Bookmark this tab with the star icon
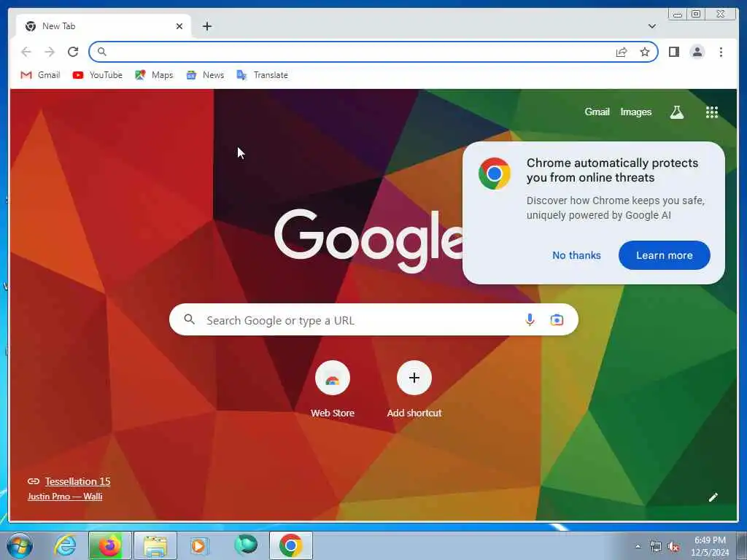Image resolution: width=747 pixels, height=560 pixels. coord(645,52)
